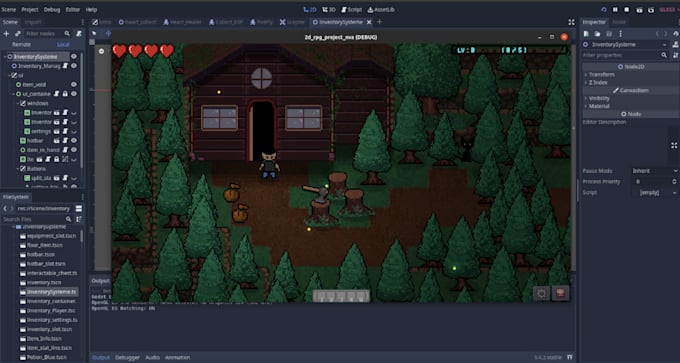Screen dimensions: 680x363
Task: Select the Local scene tree view
Action: (x=63, y=44)
